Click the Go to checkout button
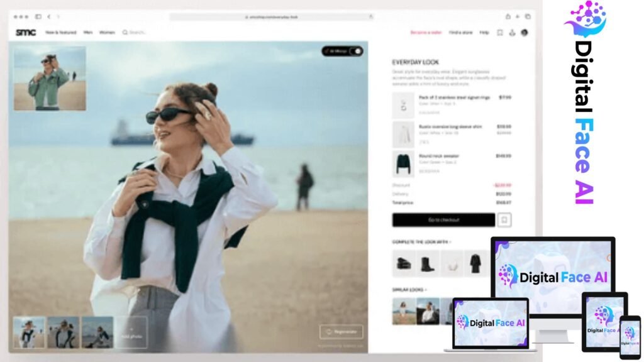 click(443, 220)
